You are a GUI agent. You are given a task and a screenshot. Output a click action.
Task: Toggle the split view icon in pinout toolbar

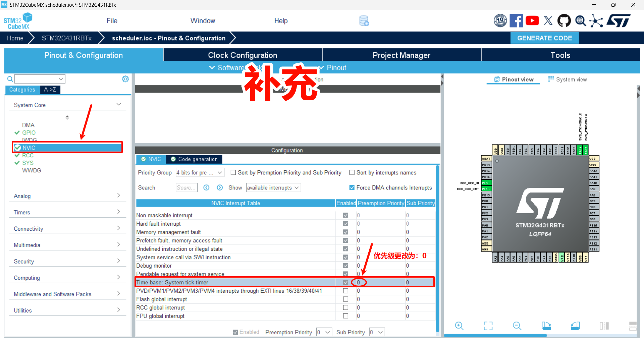604,326
